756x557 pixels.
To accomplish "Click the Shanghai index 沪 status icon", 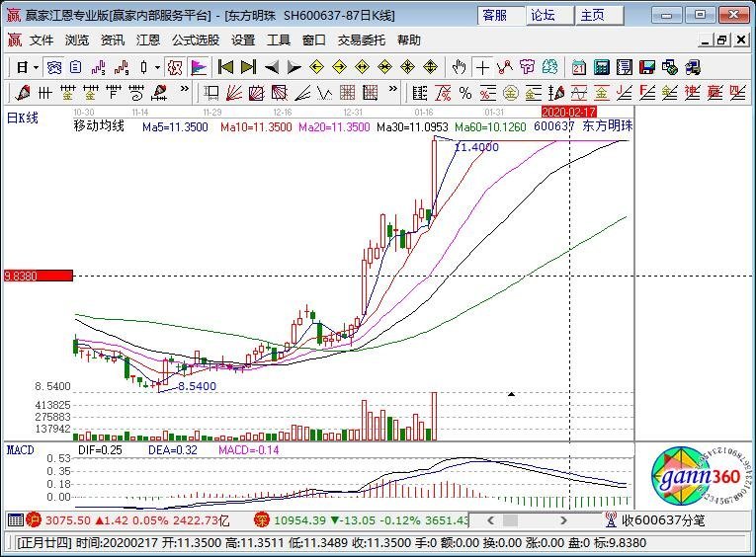I will tap(34, 519).
